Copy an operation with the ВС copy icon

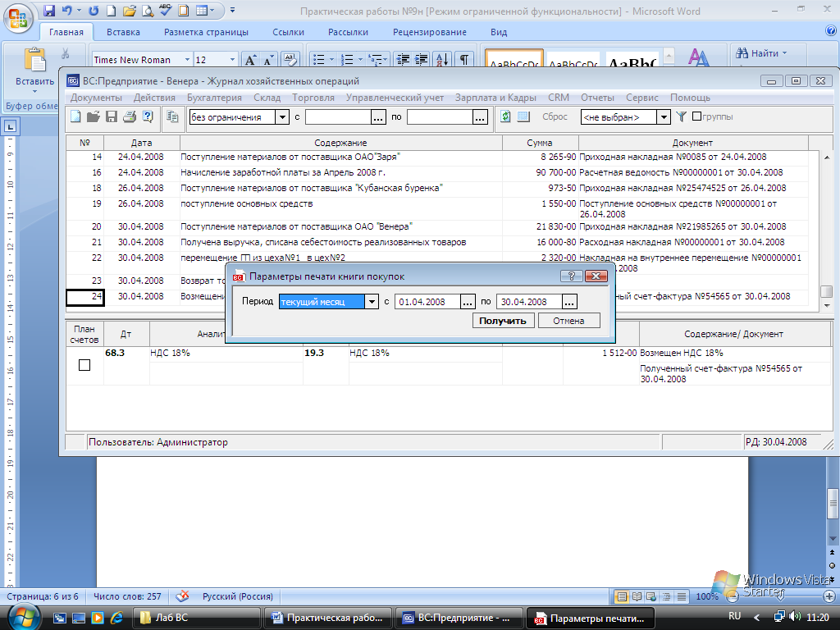click(x=172, y=116)
